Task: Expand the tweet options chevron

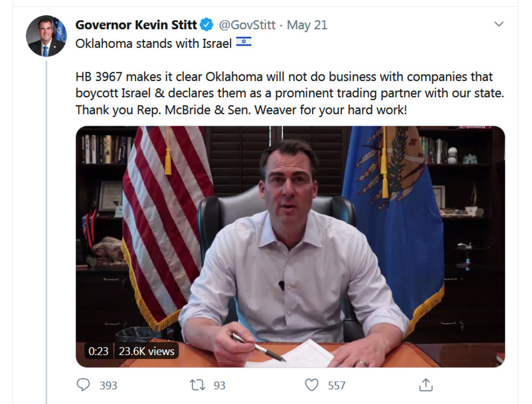Action: tap(498, 24)
